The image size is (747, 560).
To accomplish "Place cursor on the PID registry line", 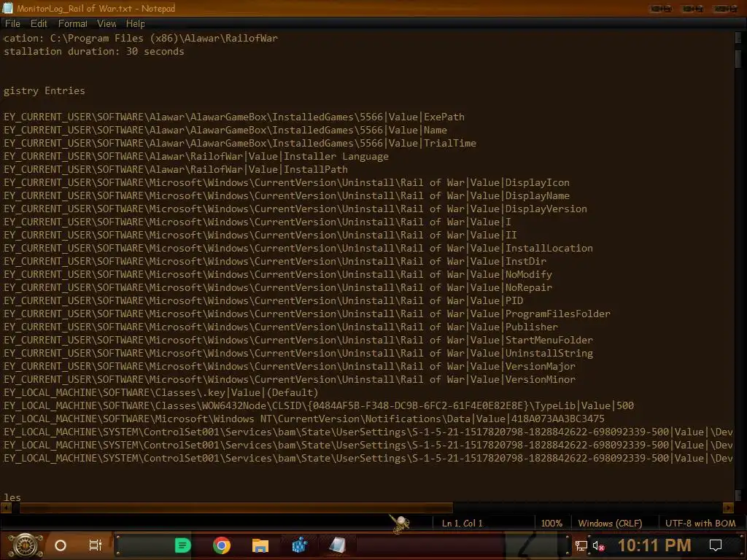I will 263,301.
